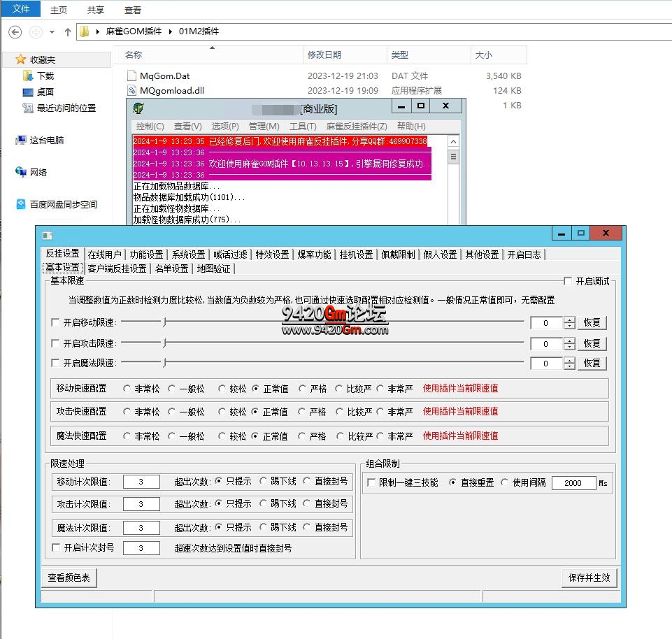672x639 pixels.
Task: Click the 魔法限速 slider thumb
Action: pyautogui.click(x=164, y=363)
